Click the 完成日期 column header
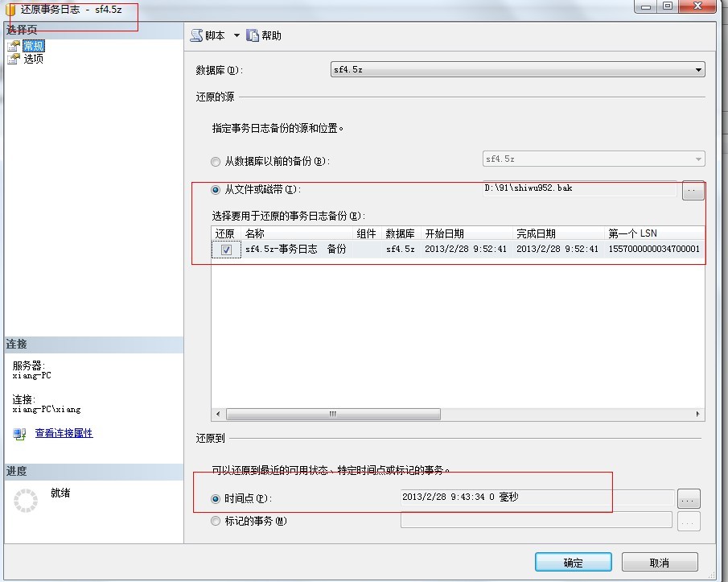 pos(558,233)
